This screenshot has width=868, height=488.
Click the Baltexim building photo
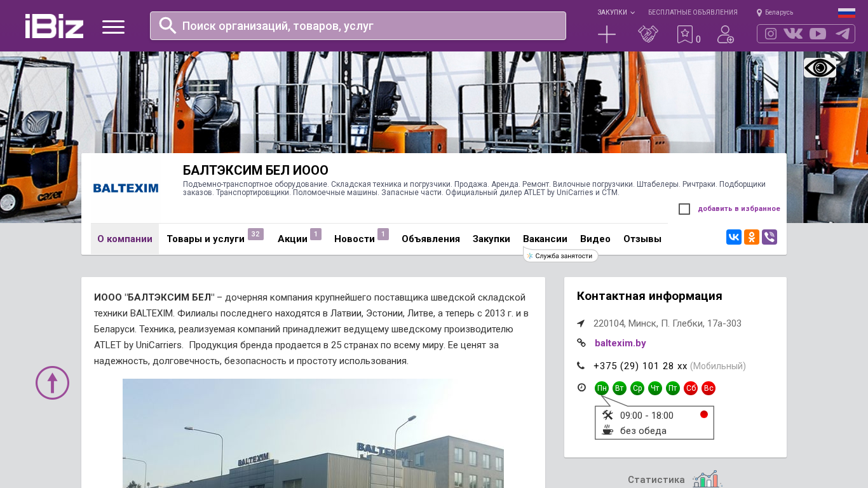pos(313,433)
